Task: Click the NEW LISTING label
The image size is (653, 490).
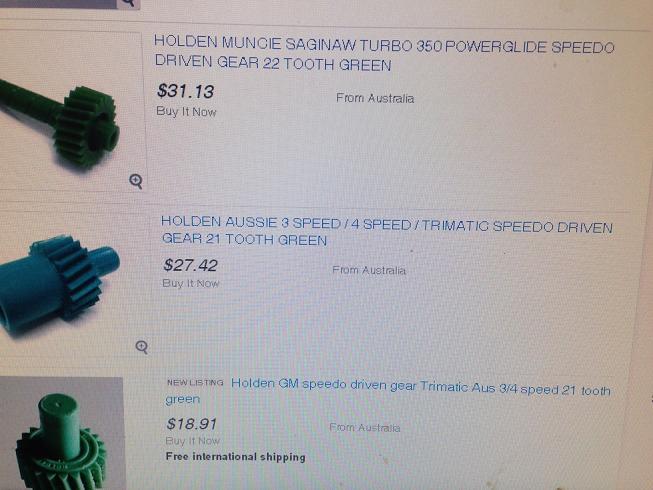Action: [195, 382]
